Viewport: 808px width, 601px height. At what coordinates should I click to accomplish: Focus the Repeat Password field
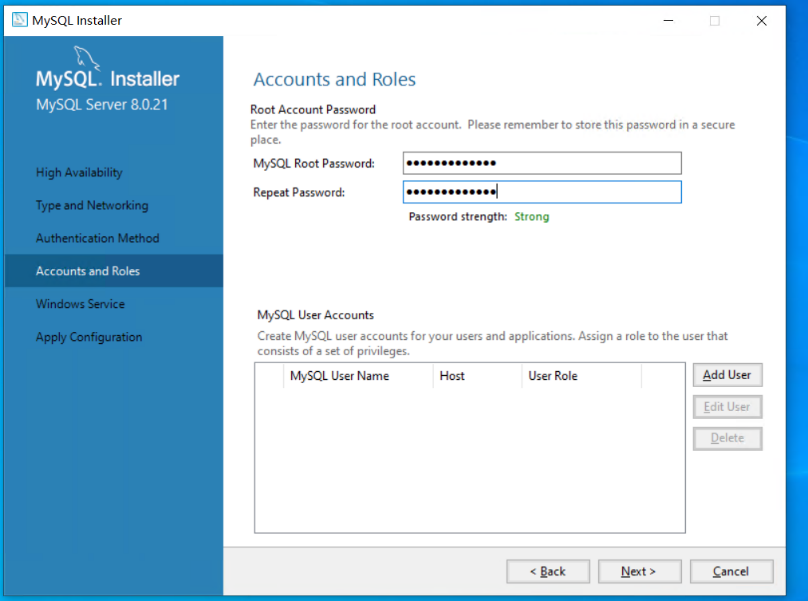coord(542,192)
